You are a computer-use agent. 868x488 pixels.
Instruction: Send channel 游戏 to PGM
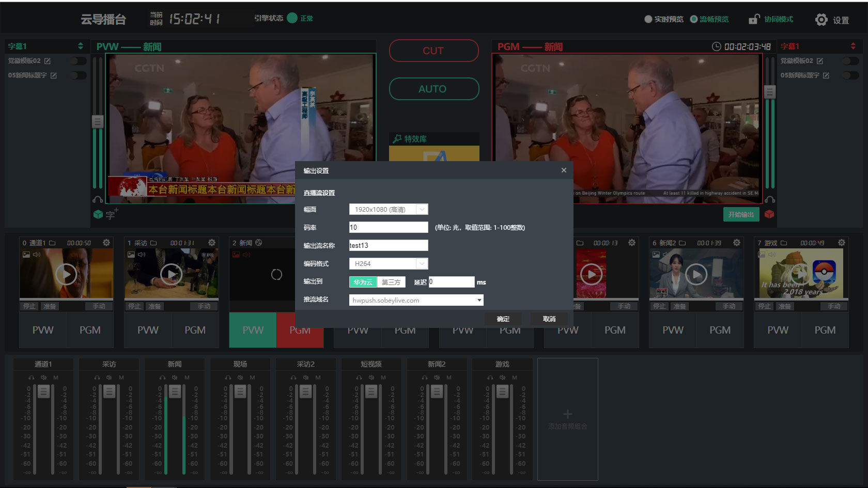(825, 330)
